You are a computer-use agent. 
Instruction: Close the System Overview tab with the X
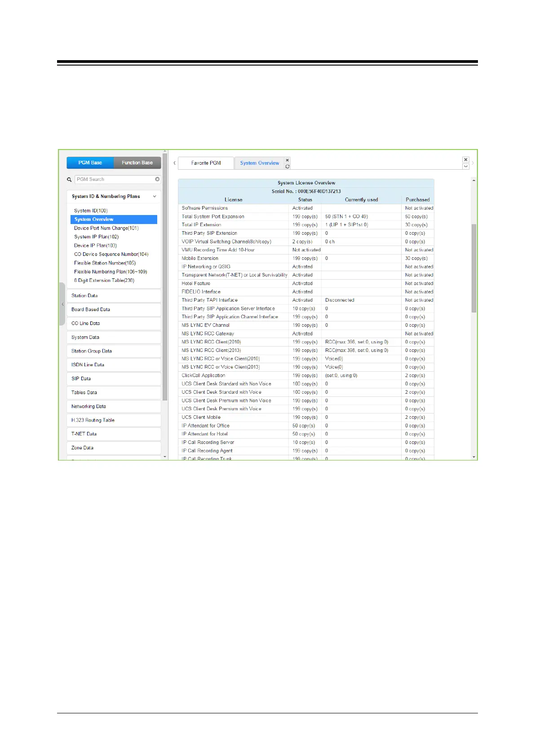pyautogui.click(x=287, y=160)
